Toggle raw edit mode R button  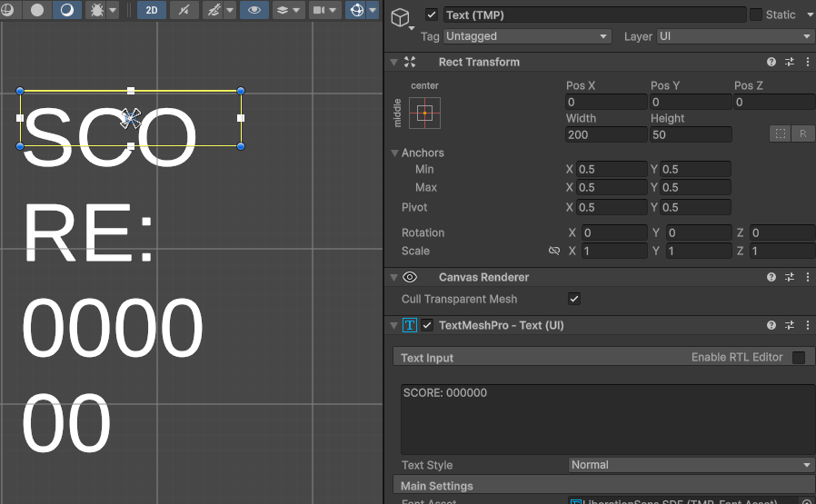[x=803, y=133]
